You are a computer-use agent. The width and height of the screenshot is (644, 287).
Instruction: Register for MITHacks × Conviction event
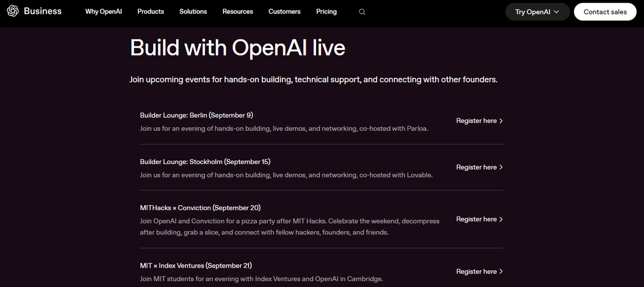[x=480, y=220]
